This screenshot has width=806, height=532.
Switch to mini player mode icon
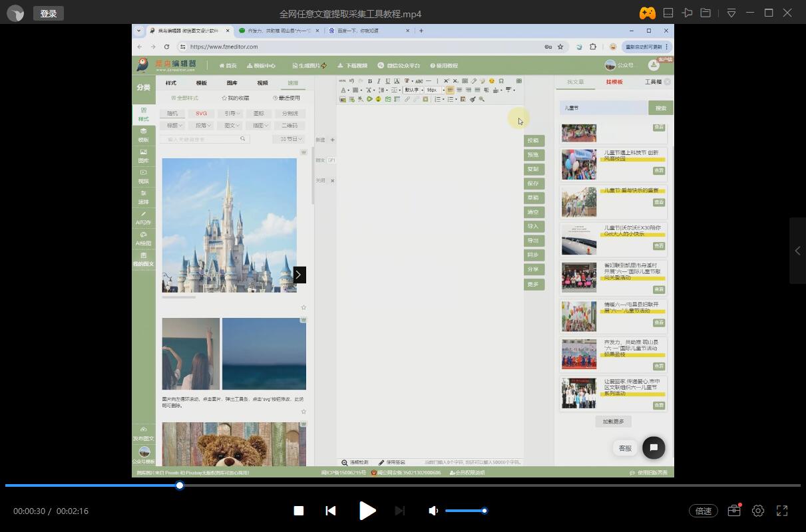click(668, 13)
